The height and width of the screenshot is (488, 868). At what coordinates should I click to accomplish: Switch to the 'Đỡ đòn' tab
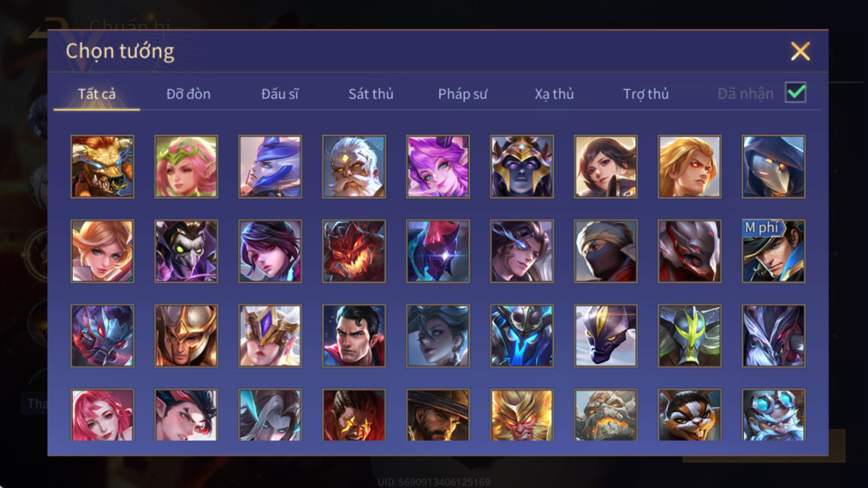[188, 94]
